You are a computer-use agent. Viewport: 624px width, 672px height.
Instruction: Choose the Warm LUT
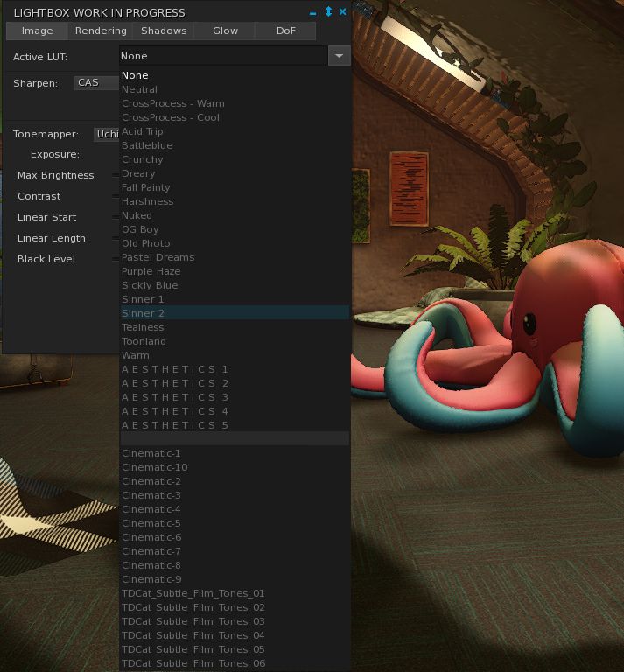click(235, 355)
